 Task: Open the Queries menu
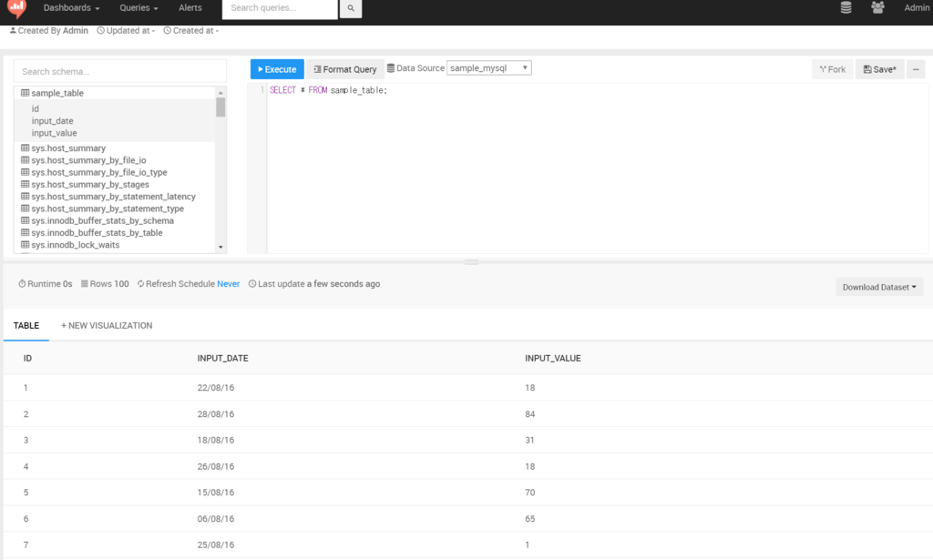point(138,7)
